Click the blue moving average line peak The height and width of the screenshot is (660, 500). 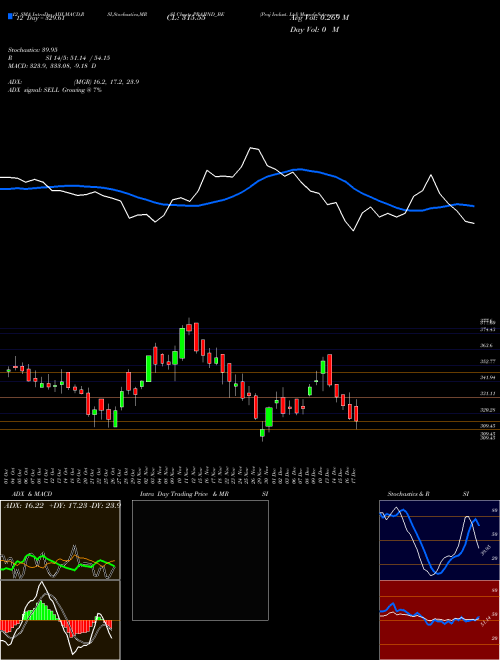coord(300,169)
